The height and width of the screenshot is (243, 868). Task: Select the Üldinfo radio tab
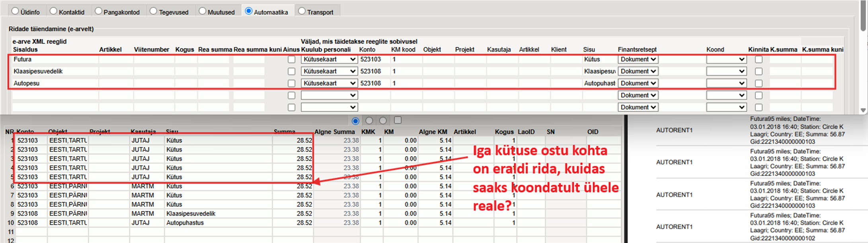16,11
